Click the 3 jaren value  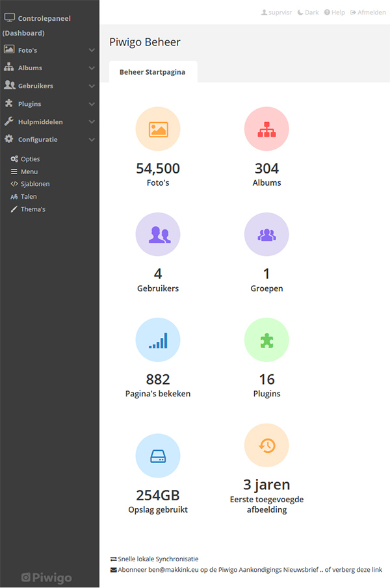pos(266,485)
